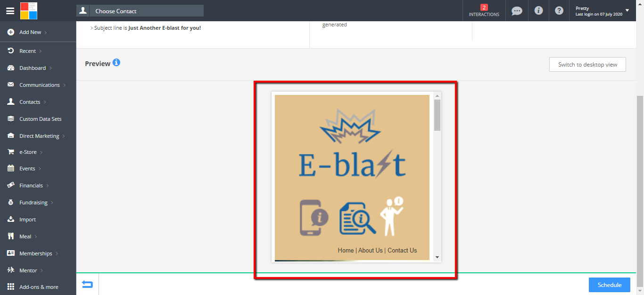Expand the Direct Marketing chevron
644x295 pixels.
coord(64,136)
